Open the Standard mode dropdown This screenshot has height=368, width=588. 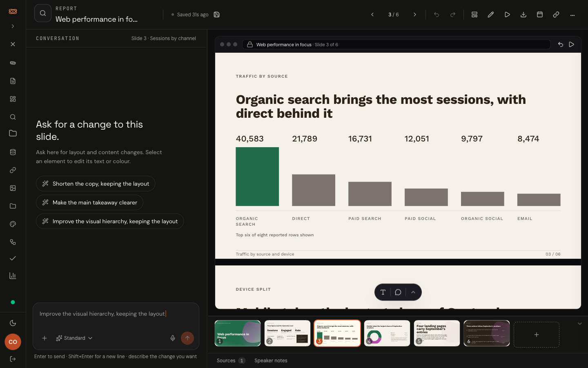(x=74, y=338)
